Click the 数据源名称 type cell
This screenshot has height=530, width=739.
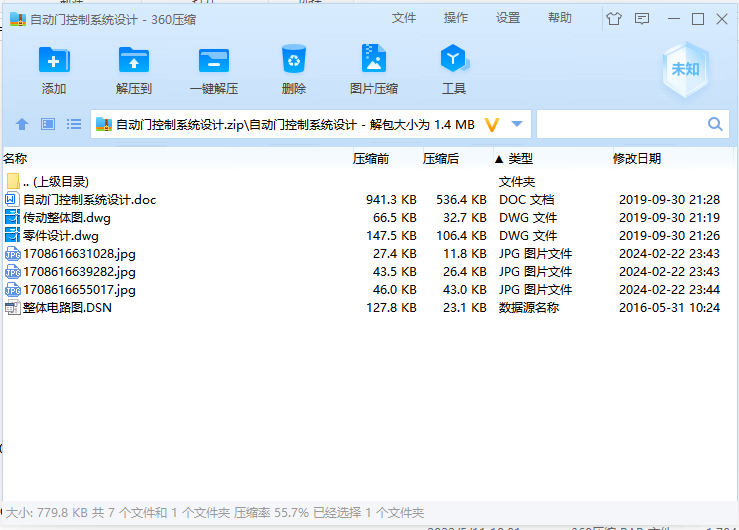pos(529,308)
